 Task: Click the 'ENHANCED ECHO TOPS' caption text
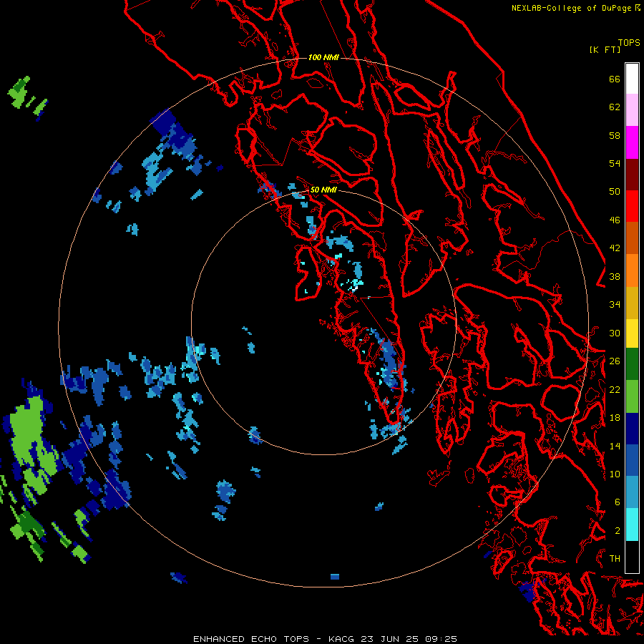click(x=251, y=639)
